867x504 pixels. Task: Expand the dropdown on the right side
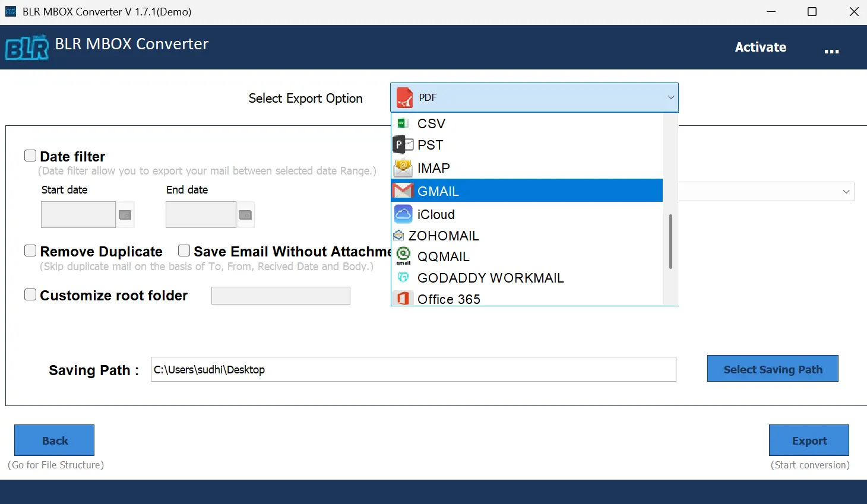coord(847,191)
